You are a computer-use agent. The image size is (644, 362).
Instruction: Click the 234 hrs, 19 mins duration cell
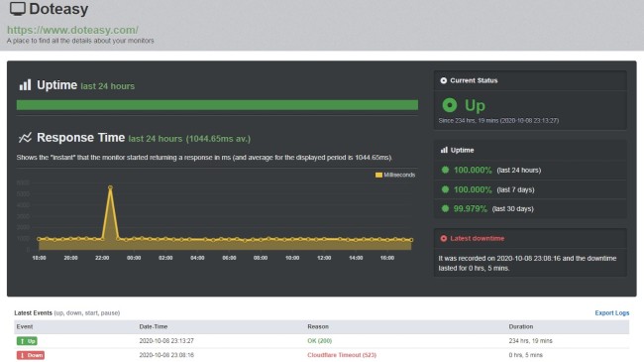(x=530, y=341)
